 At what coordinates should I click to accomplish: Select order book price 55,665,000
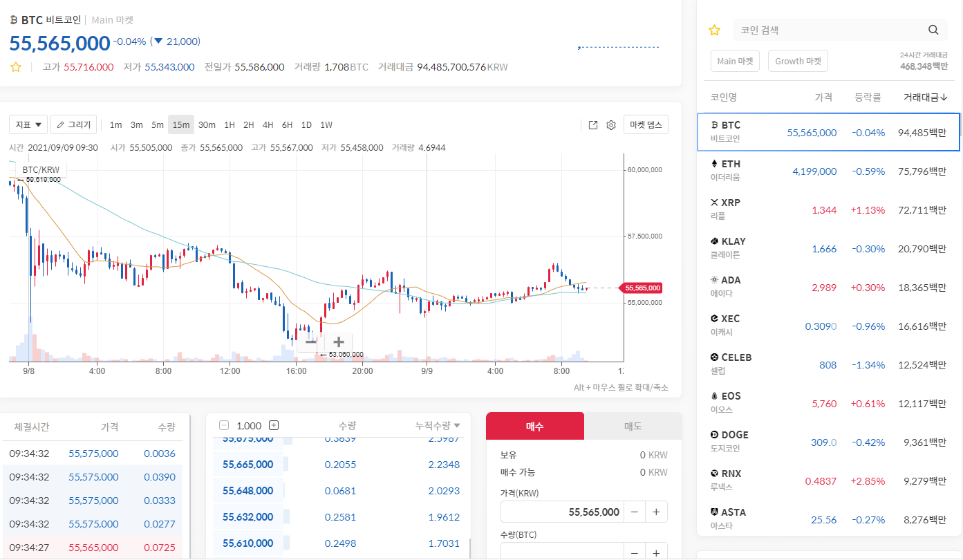[x=247, y=465]
